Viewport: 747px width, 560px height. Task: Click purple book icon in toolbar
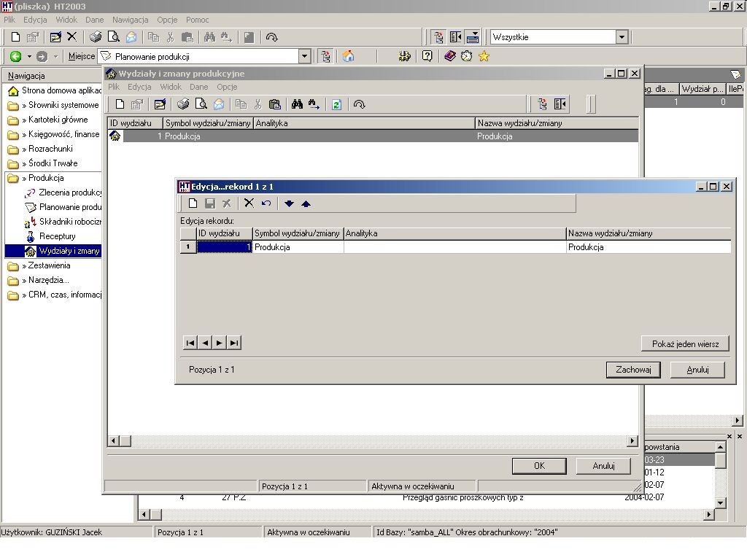point(449,56)
